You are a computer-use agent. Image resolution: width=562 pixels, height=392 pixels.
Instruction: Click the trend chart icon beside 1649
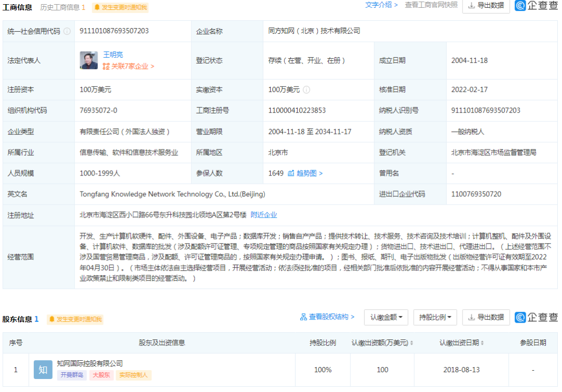pyautogui.click(x=291, y=173)
